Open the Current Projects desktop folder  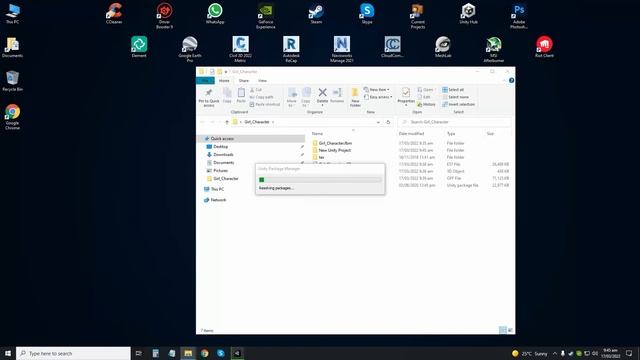coord(418,16)
